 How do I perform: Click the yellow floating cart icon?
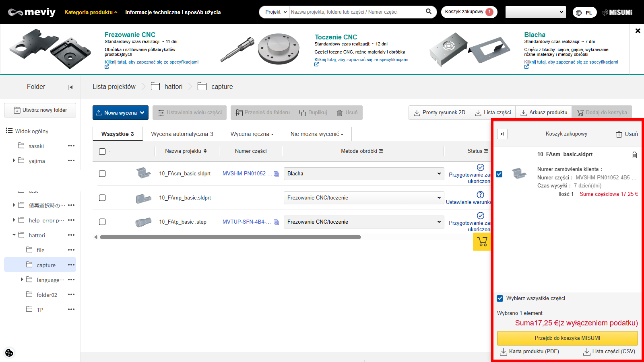pyautogui.click(x=482, y=242)
